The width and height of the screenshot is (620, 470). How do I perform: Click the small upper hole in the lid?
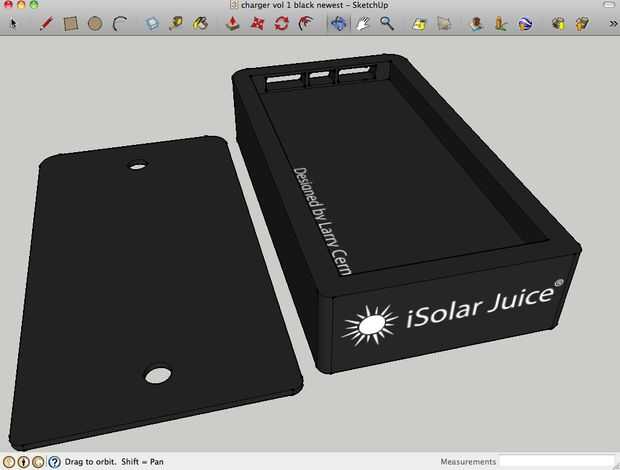point(138,166)
